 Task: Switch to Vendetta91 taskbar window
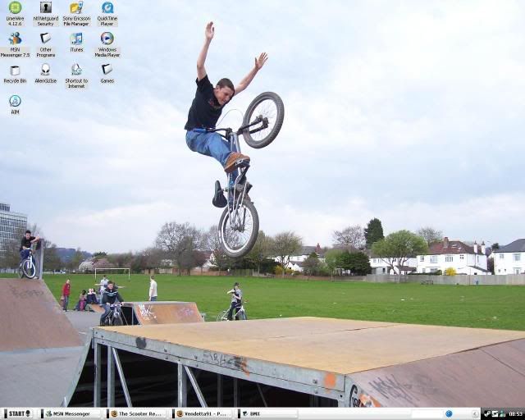[x=203, y=414]
